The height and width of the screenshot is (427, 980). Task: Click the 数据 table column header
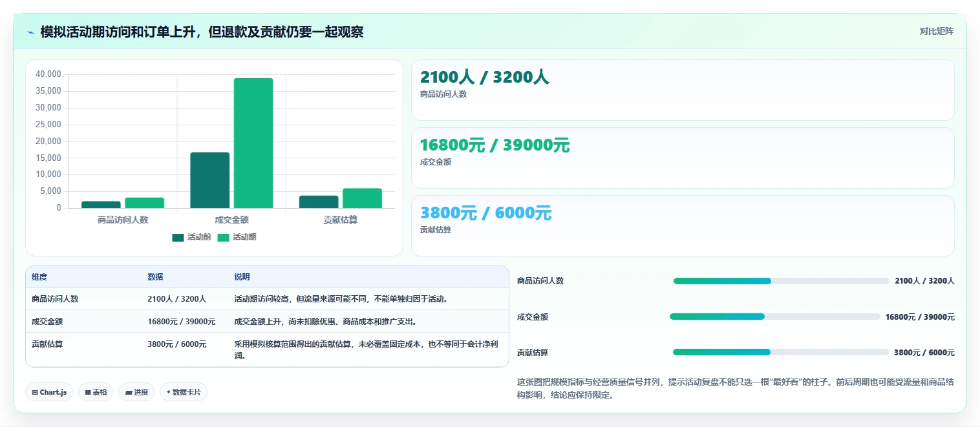pyautogui.click(x=155, y=277)
